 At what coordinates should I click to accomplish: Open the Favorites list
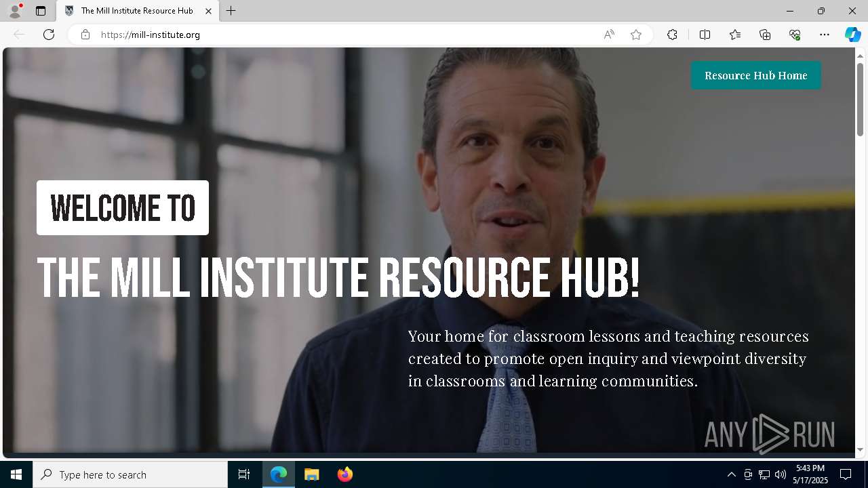point(735,35)
